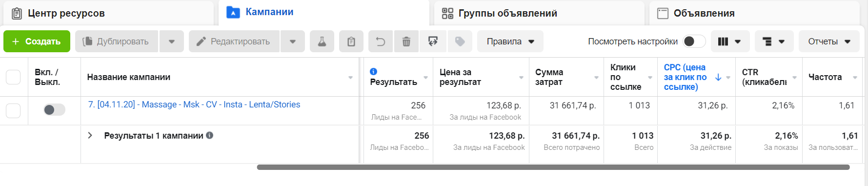
Task: Open the Дублировать dropdown arrow
Action: pos(172,41)
